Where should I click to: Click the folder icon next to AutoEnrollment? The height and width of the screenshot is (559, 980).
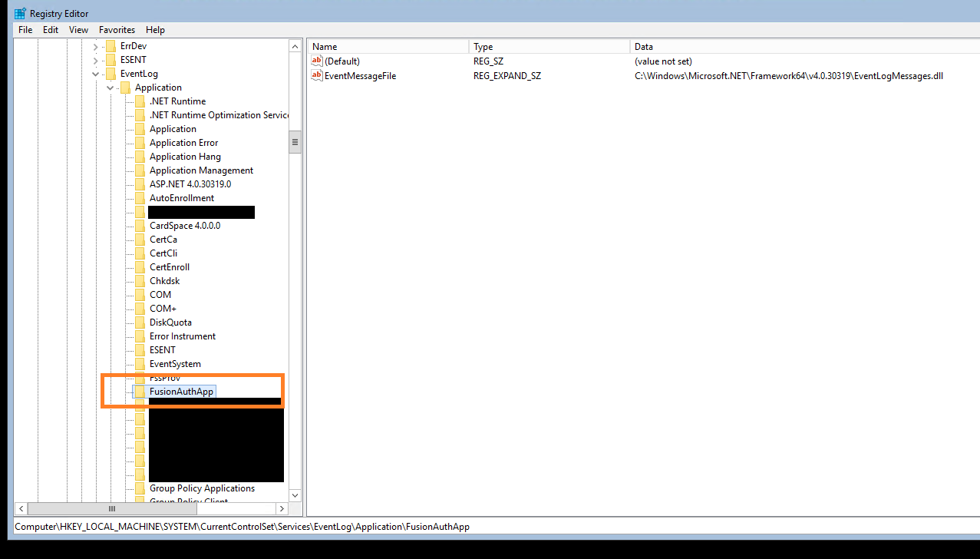point(140,197)
